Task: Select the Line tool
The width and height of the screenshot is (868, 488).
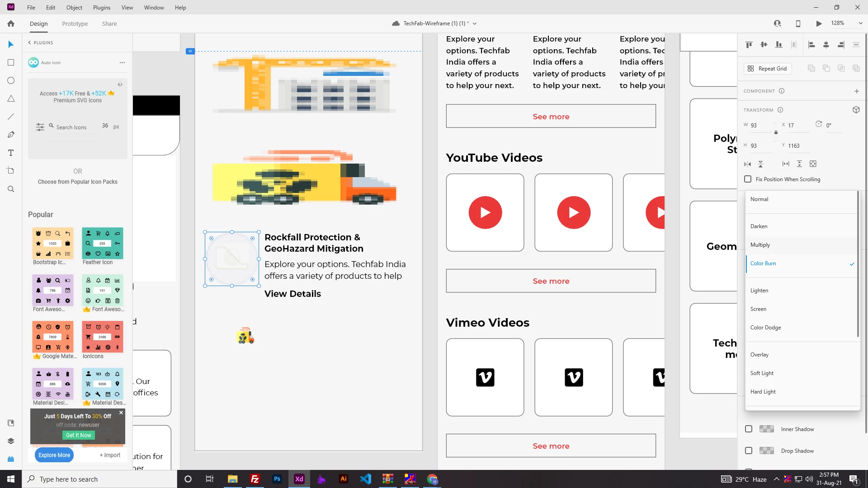Action: 11,117
